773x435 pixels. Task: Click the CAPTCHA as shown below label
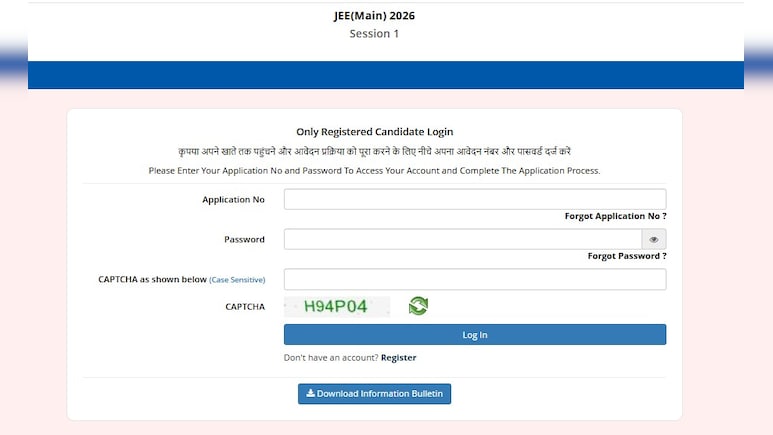(x=152, y=279)
